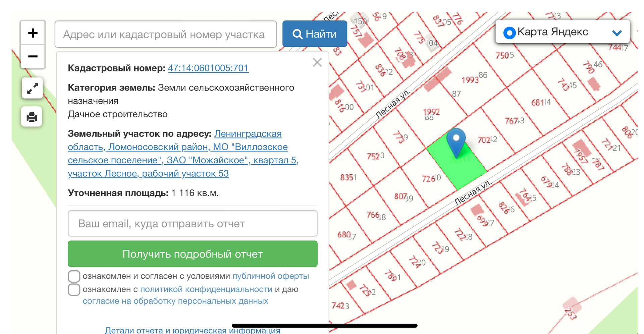The image size is (644, 334).
Task: Open политикой конфиденциальности link
Action: [x=206, y=289]
